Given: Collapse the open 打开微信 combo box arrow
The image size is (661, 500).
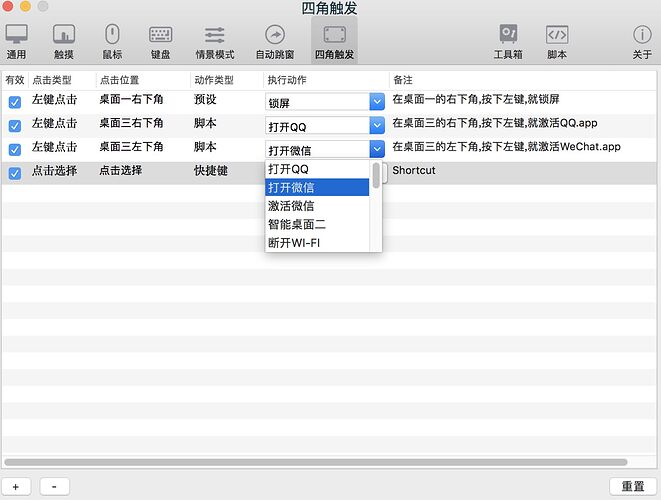Looking at the screenshot, I should pyautogui.click(x=377, y=149).
